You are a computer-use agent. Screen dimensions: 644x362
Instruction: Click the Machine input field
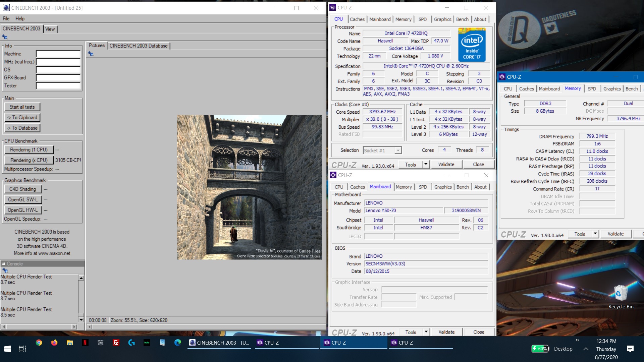(58, 54)
